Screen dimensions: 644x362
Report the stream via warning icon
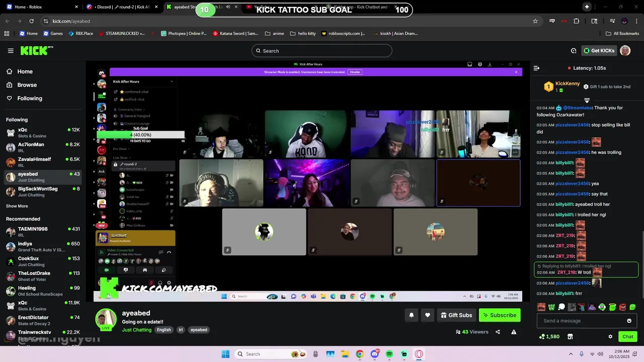click(x=514, y=332)
